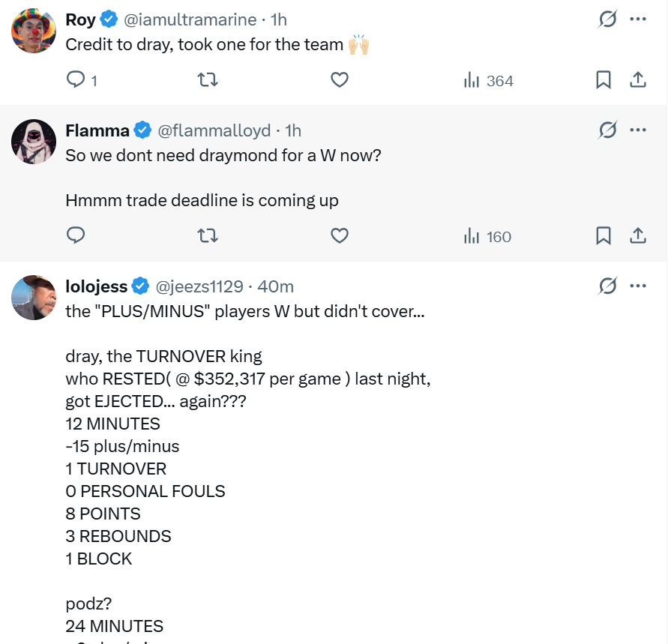
Task: Share Flamma's tweet
Action: coord(638,236)
